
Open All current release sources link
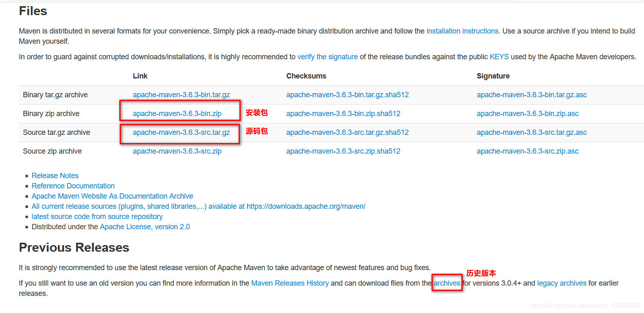point(199,206)
